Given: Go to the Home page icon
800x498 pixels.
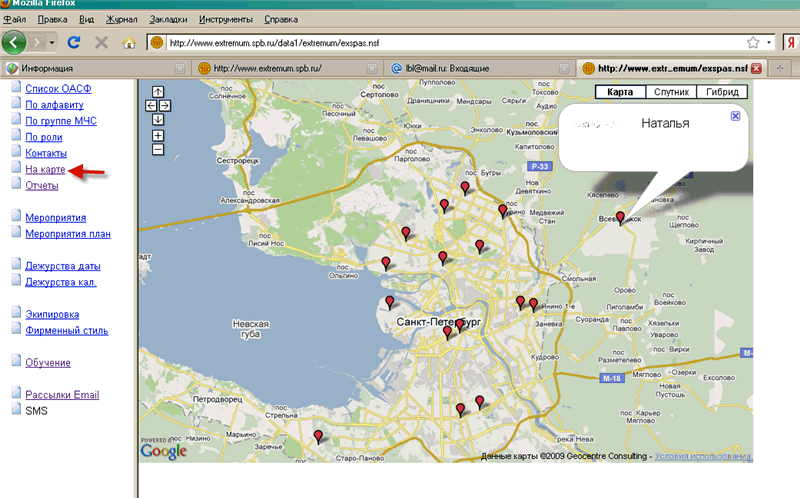Looking at the screenshot, I should 129,43.
